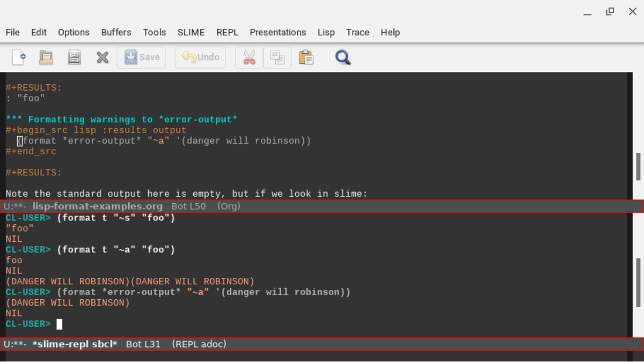Save the buffer using the diskette icon
The image size is (644, 362).
pos(74,57)
